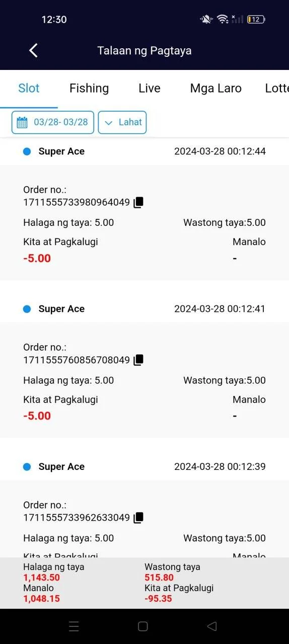Open the Super Ace 00:12:41 record
Viewport: 289px width, 644px height.
point(144,309)
